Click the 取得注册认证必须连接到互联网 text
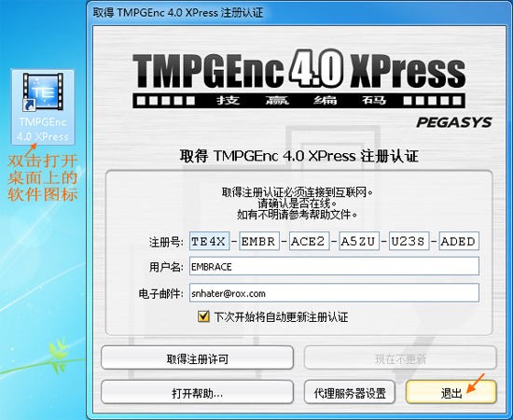This screenshot has width=513, height=420. [x=297, y=192]
